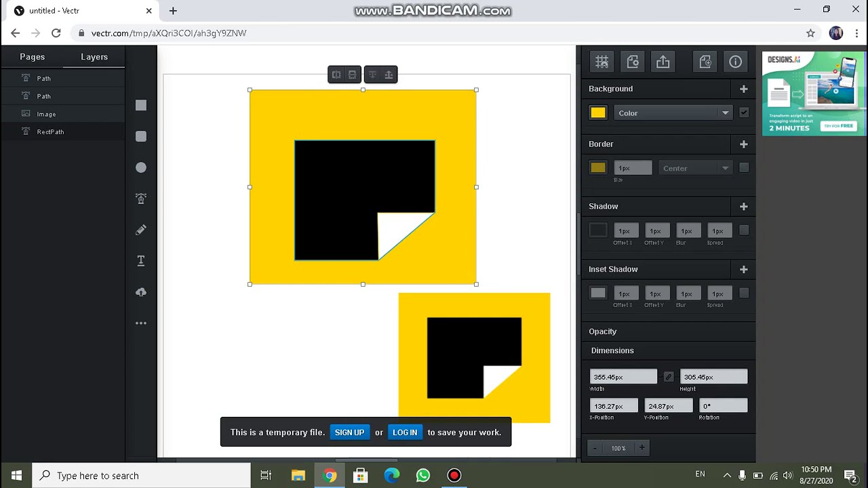
Task: Add a new Shadow with plus
Action: pyautogui.click(x=744, y=207)
